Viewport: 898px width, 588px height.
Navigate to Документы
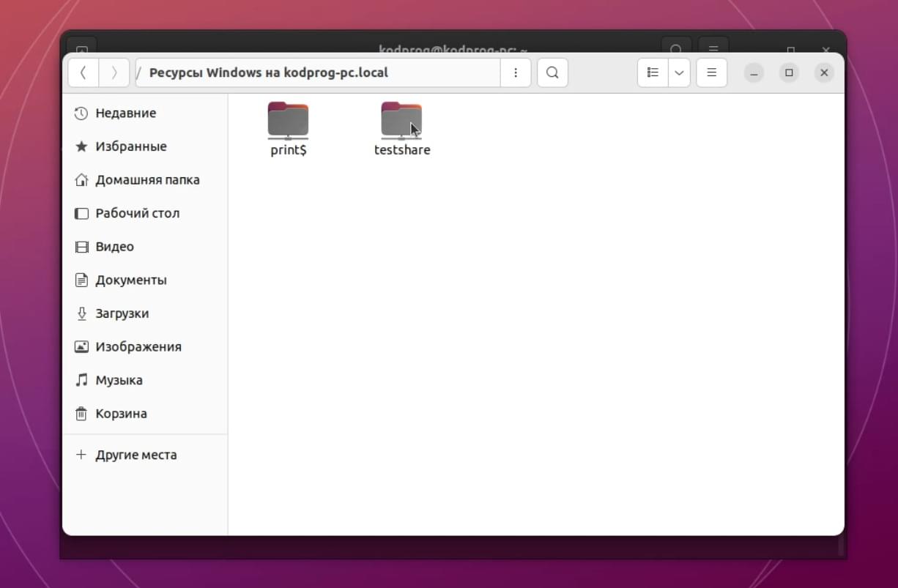[x=145, y=280]
